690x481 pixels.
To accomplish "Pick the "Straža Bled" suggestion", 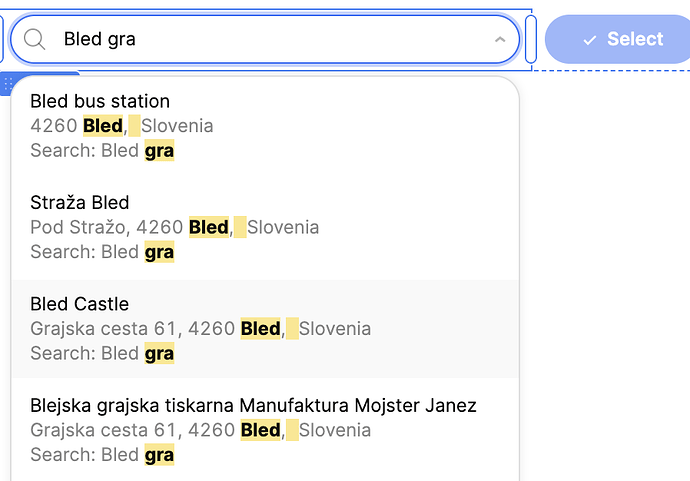I will click(x=265, y=227).
